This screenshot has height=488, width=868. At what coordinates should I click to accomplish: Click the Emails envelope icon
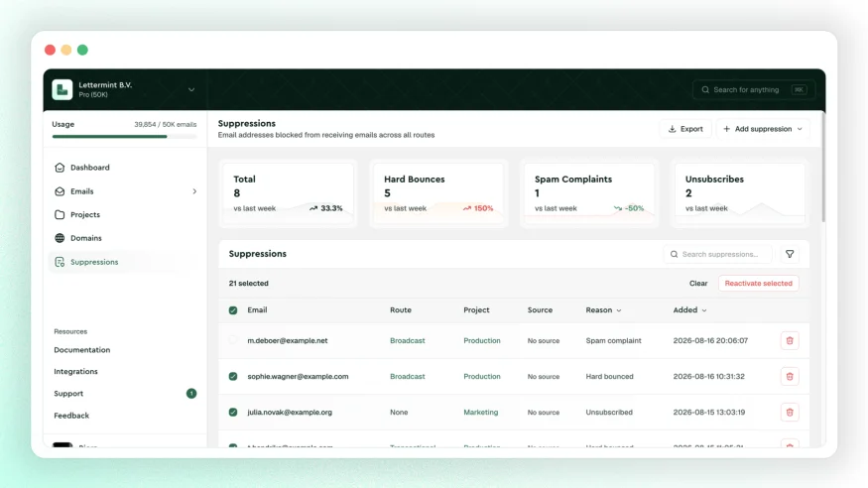click(60, 191)
